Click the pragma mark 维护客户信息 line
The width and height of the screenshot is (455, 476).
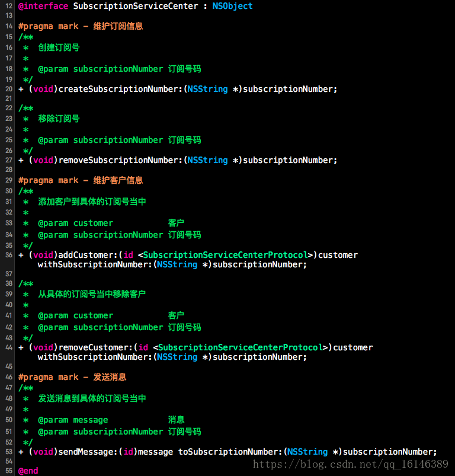click(x=81, y=180)
